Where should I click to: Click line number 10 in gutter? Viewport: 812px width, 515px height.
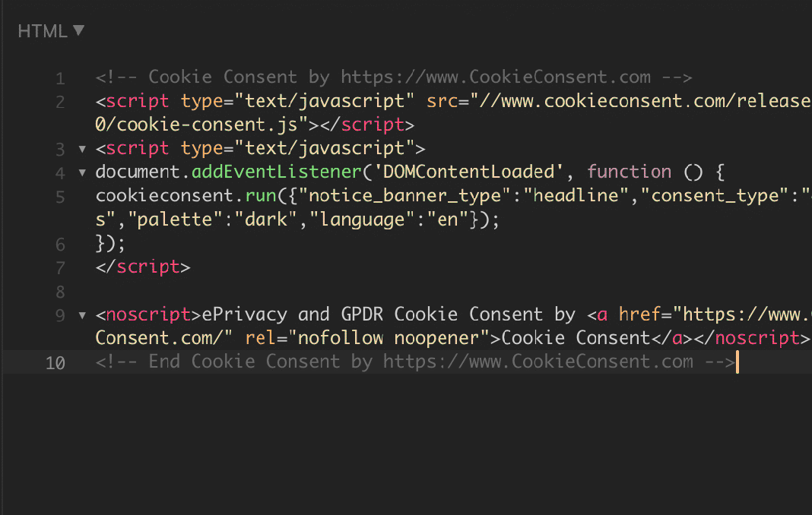tap(56, 363)
